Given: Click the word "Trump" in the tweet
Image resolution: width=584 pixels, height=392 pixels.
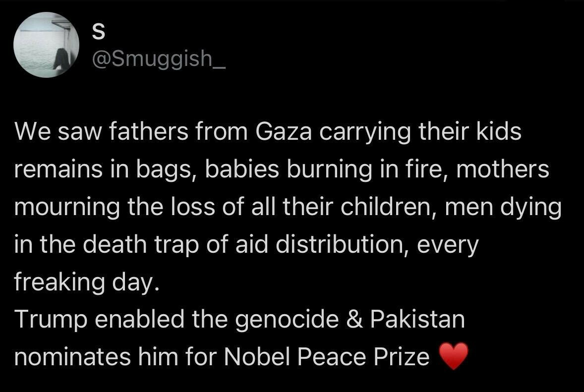Looking at the screenshot, I should (51, 320).
